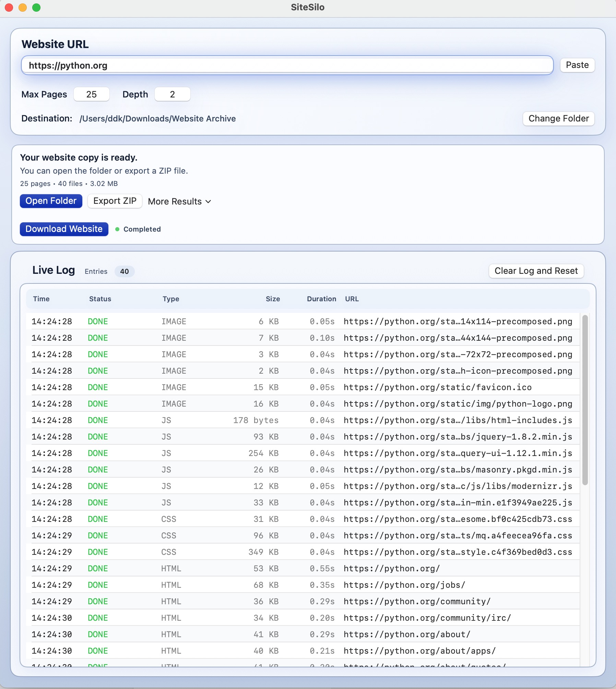The image size is (616, 689).
Task: Click the python.org/jobs/ log row
Action: pos(303,585)
